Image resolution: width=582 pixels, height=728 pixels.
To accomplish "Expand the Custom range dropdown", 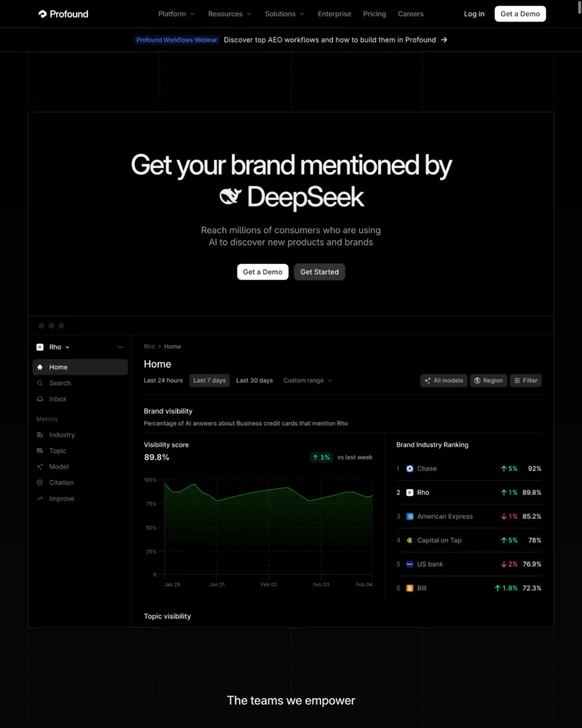I will click(x=307, y=380).
